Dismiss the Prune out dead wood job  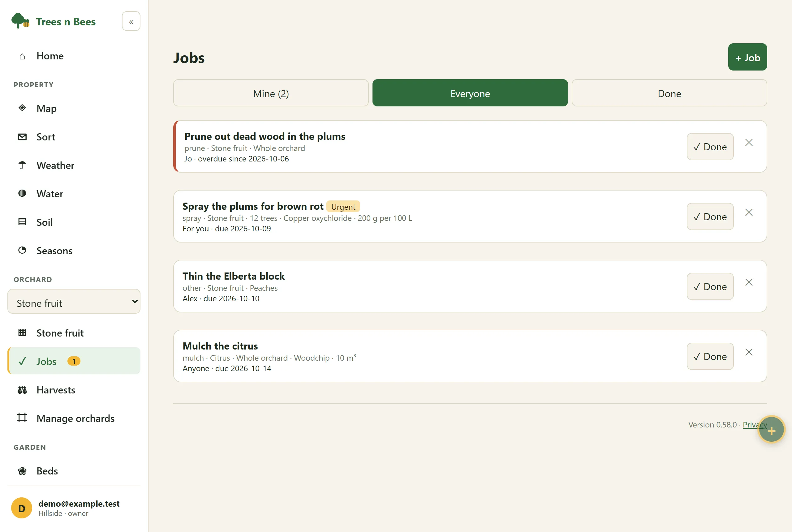[749, 143]
